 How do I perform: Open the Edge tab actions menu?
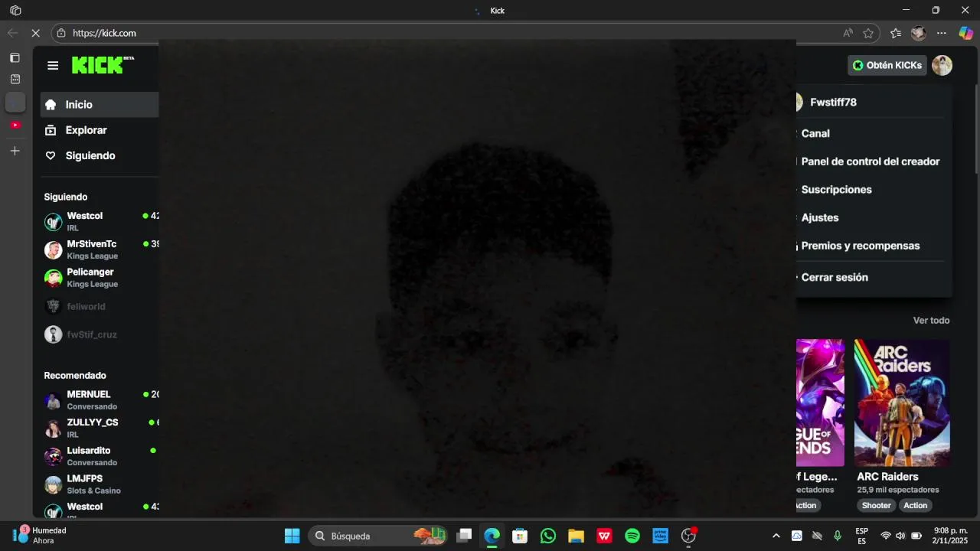pyautogui.click(x=15, y=57)
